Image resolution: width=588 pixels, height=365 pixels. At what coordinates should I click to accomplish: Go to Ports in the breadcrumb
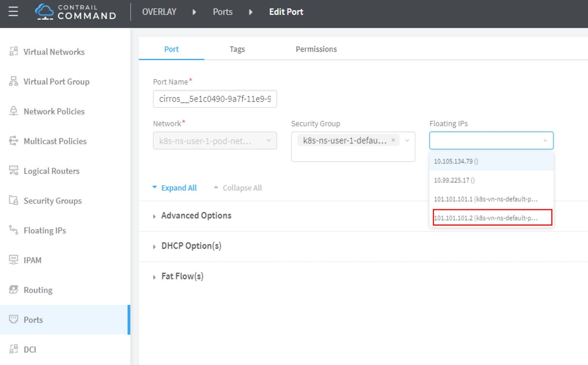point(223,12)
